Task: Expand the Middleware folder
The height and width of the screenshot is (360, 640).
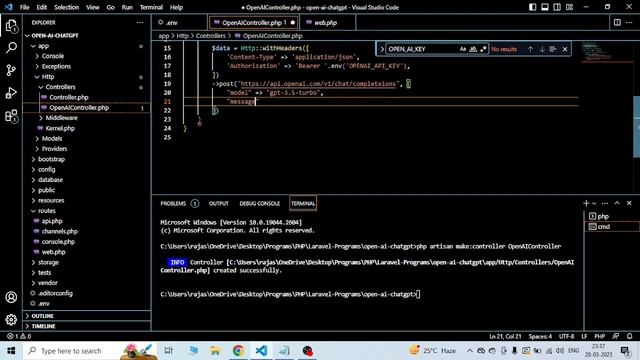Action: click(x=61, y=118)
